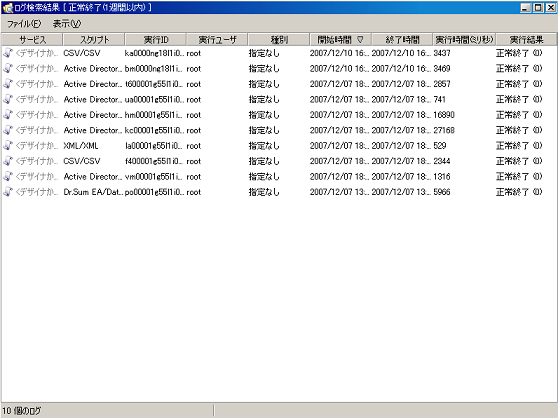
Task: Select the log icon for XML/XML script row
Action: click(x=8, y=145)
